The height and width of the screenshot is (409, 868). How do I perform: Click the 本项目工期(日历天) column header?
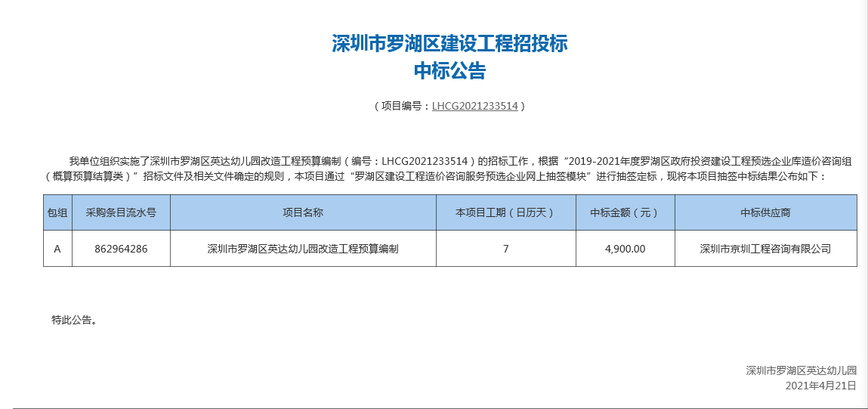click(506, 212)
